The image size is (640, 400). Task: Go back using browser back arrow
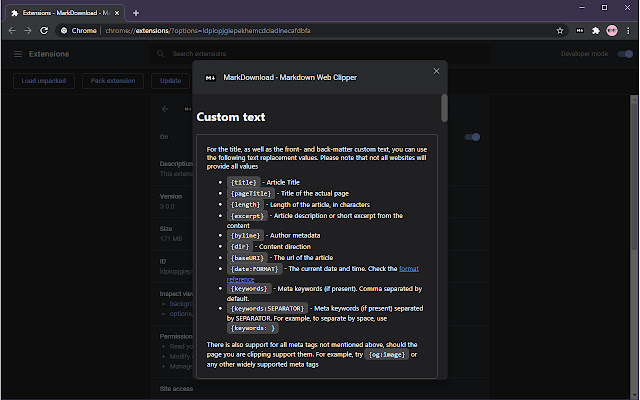(x=10, y=30)
